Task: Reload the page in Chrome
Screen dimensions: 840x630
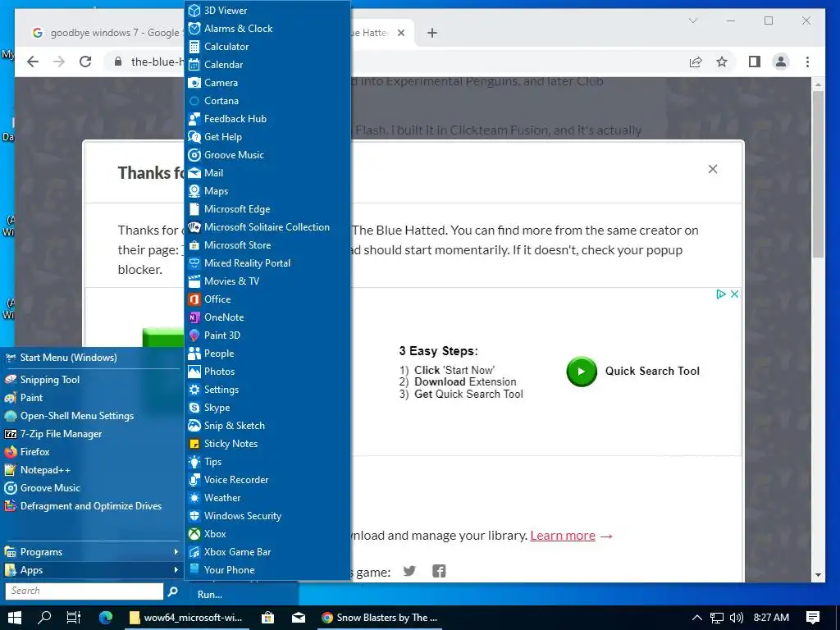Action: 85,62
